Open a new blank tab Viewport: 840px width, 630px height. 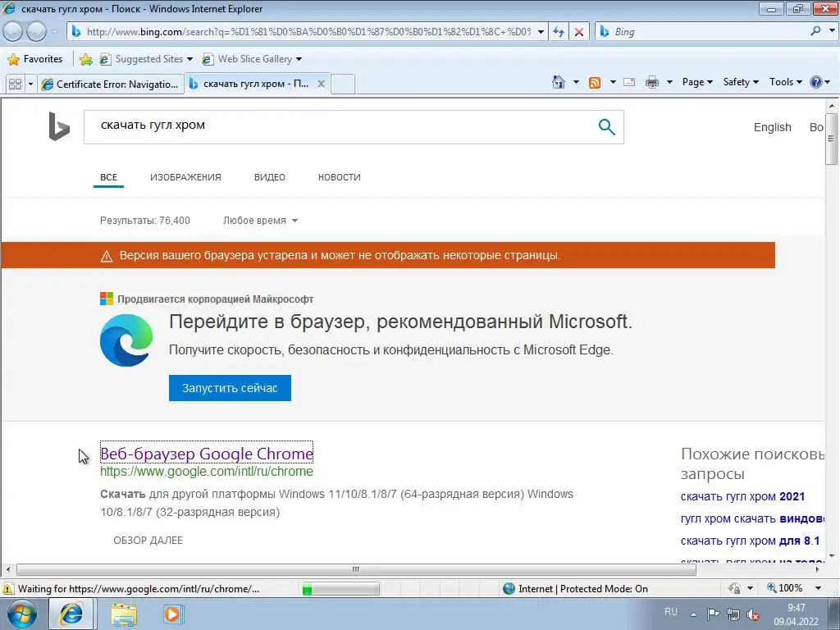[x=343, y=84]
